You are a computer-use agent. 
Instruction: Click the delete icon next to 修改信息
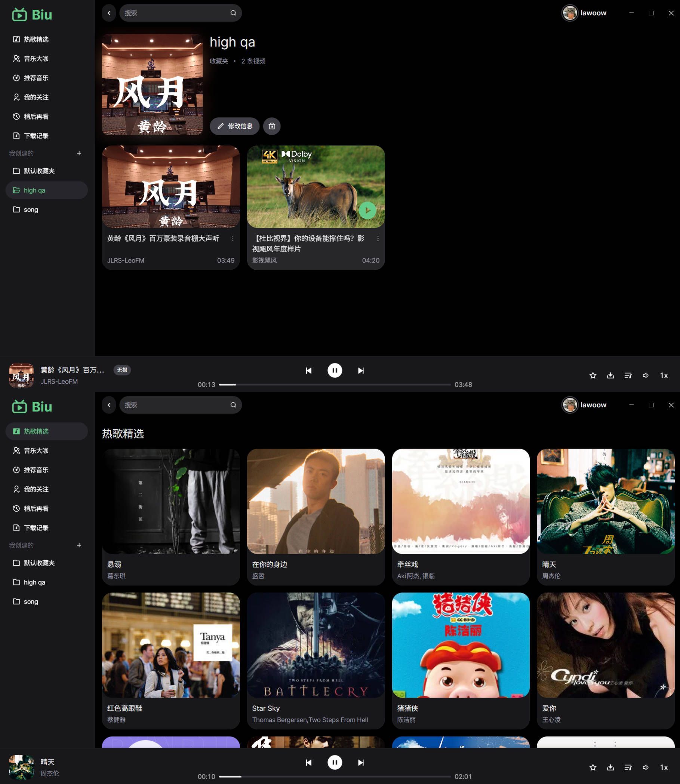[x=272, y=126]
